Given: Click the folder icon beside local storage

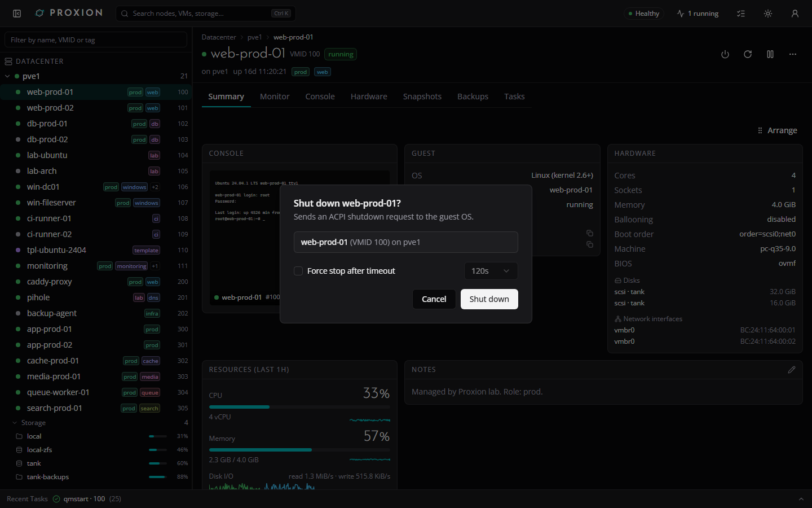Looking at the screenshot, I should [19, 436].
